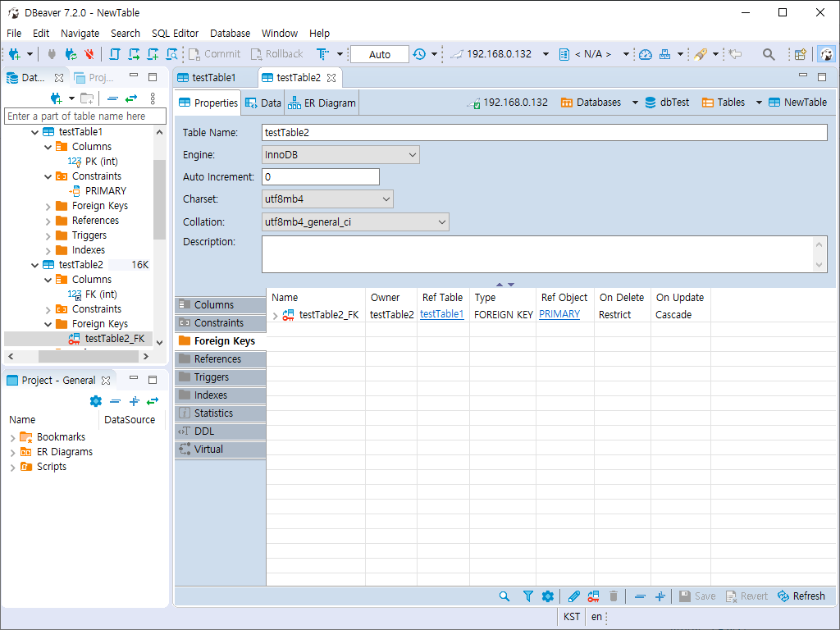This screenshot has width=840, height=630.
Task: Expand the Triggers node in navigator
Action: [x=48, y=235]
